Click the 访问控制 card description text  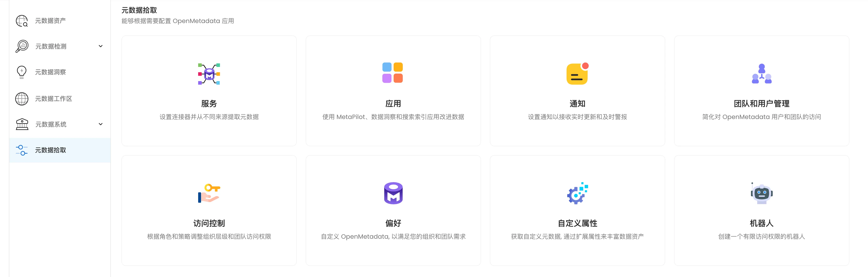pyautogui.click(x=209, y=237)
